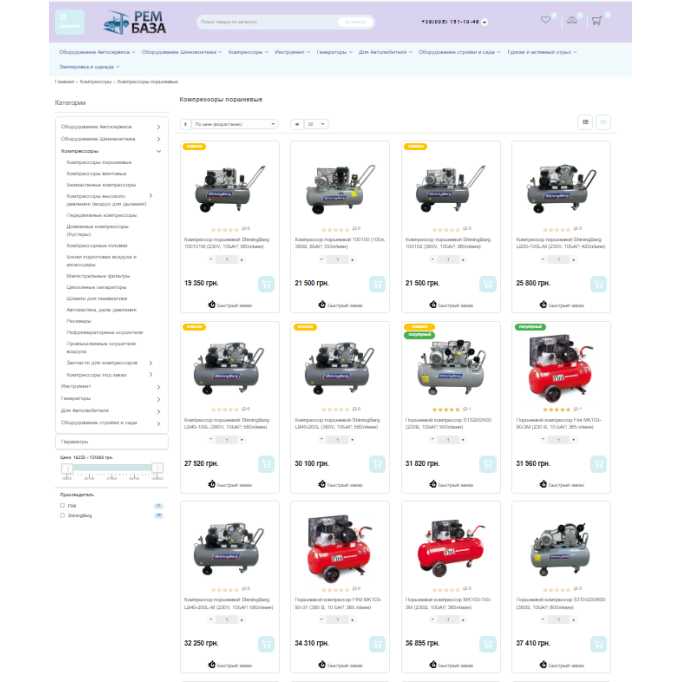
Task: Add the 25 800 грн. compressor to cart
Action: click(x=598, y=283)
